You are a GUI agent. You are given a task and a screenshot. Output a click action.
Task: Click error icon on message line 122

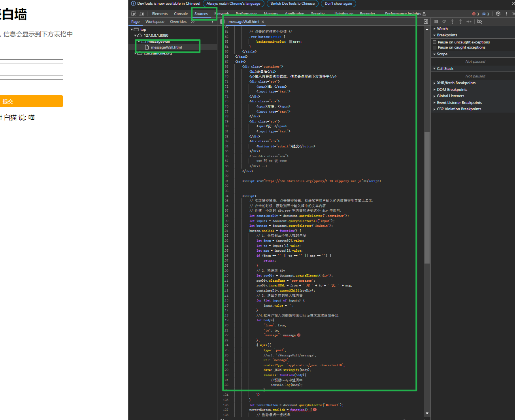299,335
